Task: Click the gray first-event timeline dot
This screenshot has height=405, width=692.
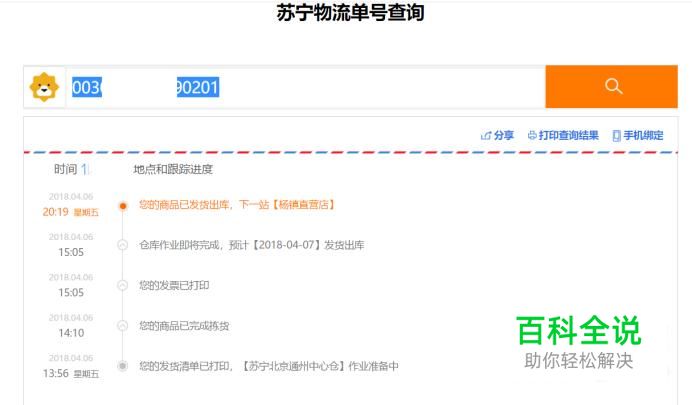Action: [123, 366]
